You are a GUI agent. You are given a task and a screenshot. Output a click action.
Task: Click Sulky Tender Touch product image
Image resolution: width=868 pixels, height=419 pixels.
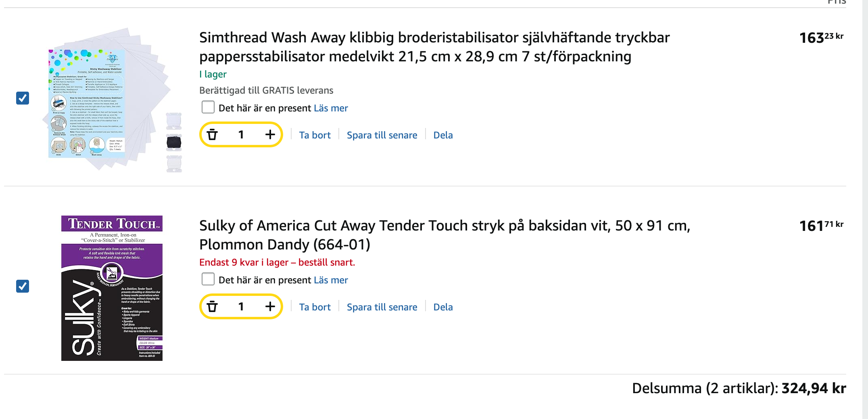click(x=112, y=288)
